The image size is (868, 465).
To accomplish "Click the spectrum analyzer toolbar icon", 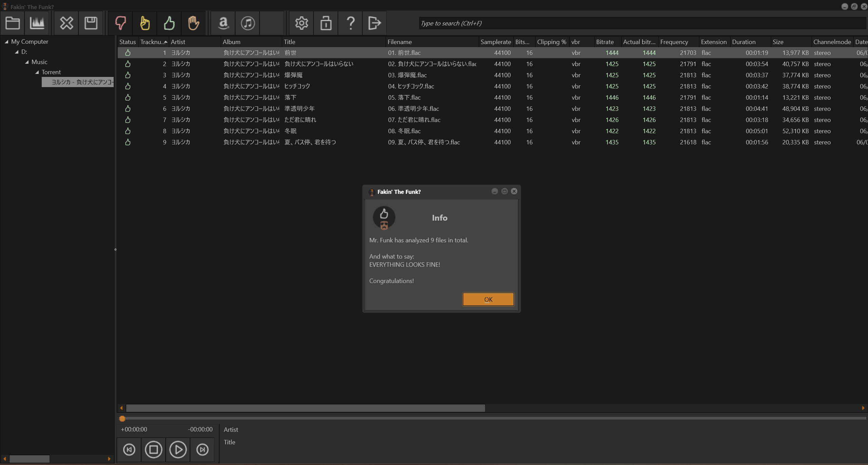I will 37,23.
